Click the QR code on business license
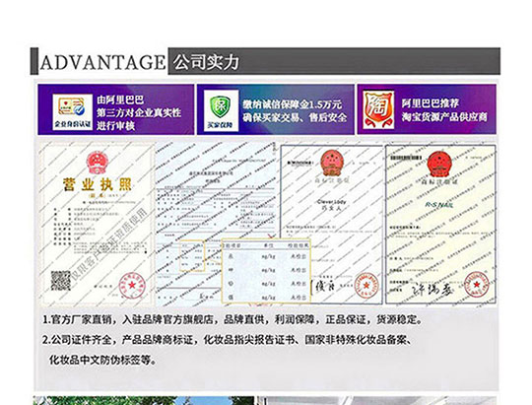Image resolution: width=532 pixels, height=405 pixels. tap(60, 281)
